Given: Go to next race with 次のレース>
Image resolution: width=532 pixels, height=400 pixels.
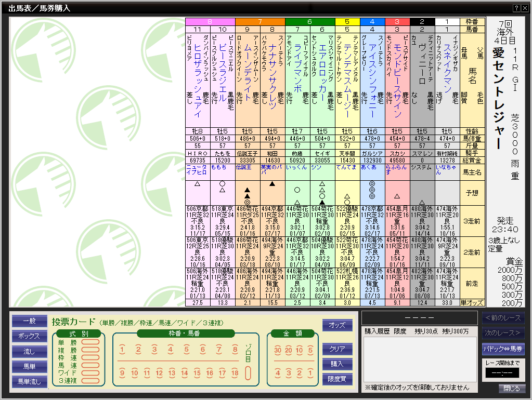Looking at the screenshot, I should point(503,333).
